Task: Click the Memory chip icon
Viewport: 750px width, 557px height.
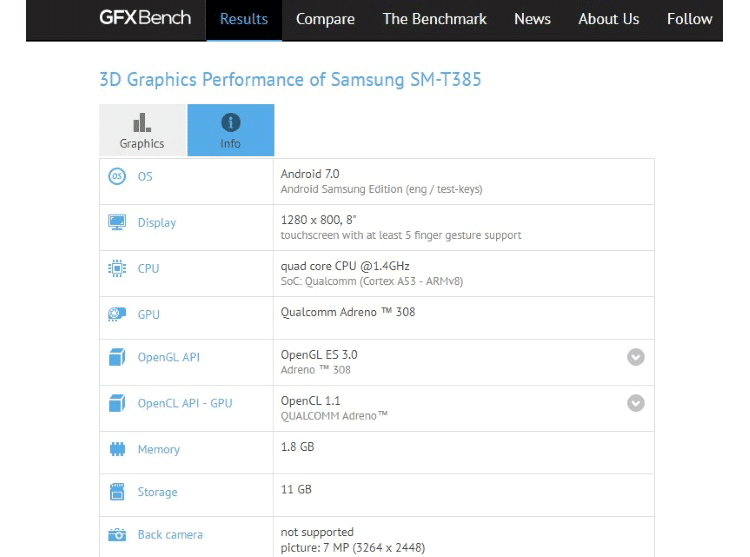Action: (117, 449)
